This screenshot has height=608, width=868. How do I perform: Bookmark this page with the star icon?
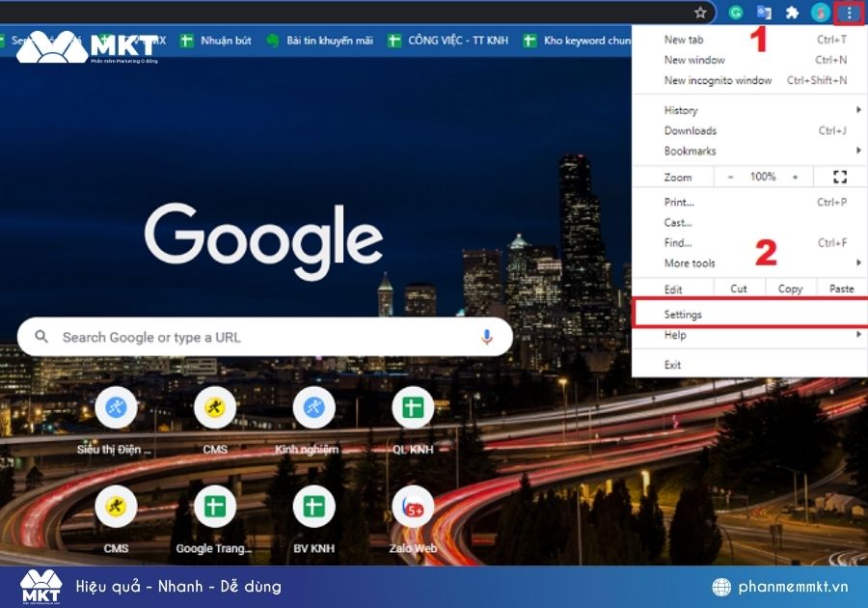coord(702,14)
